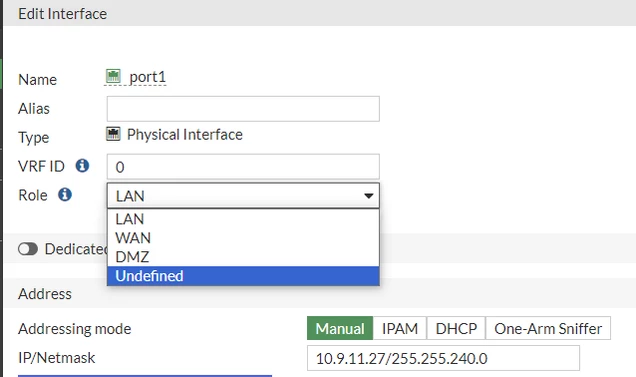Click the Physical Interface type icon
Viewport: 636px width, 377px height.
pos(113,134)
